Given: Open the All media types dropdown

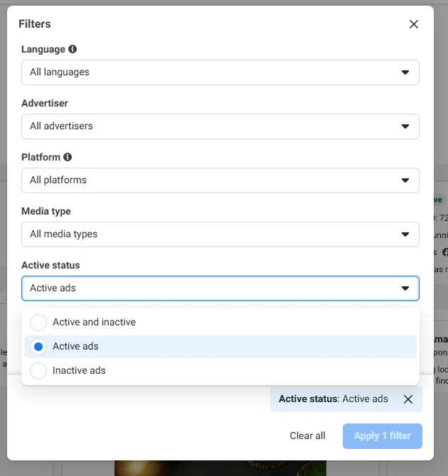Looking at the screenshot, I should (220, 234).
